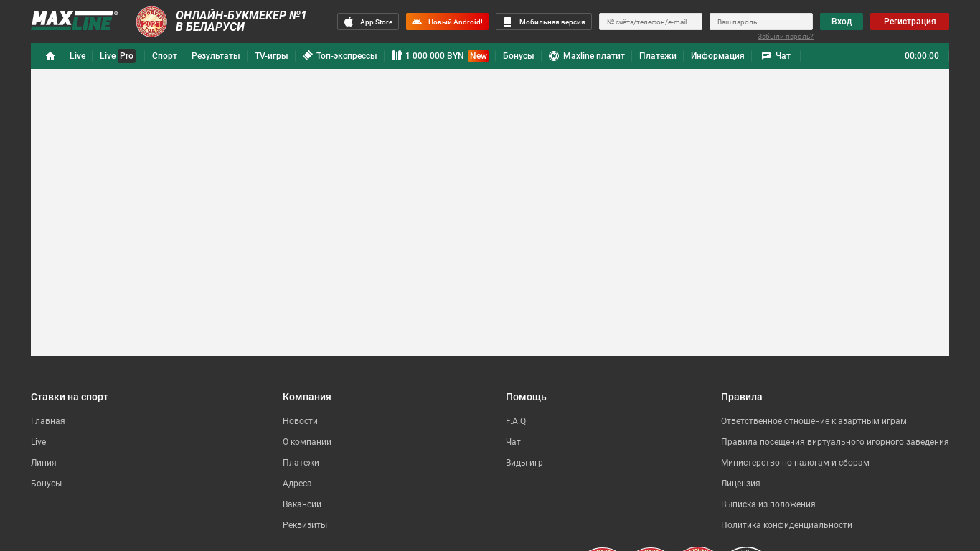This screenshot has width=980, height=551.
Task: Focus the Ваш пароль password field
Action: [761, 22]
